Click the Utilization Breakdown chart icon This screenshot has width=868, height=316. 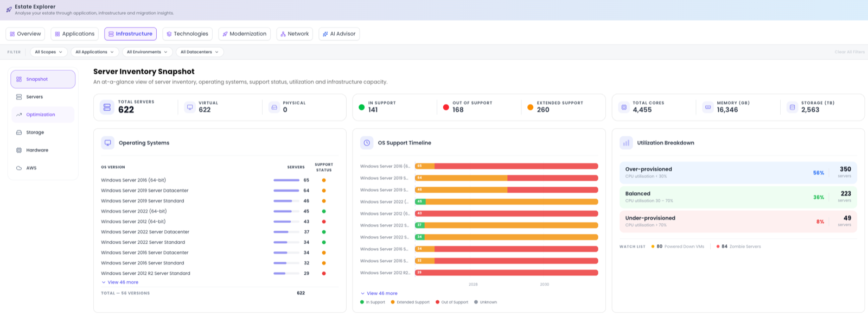tap(626, 143)
